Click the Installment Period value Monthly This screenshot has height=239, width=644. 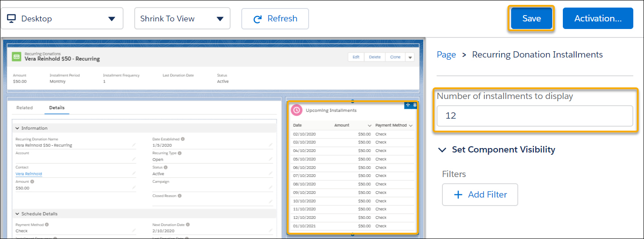point(58,82)
